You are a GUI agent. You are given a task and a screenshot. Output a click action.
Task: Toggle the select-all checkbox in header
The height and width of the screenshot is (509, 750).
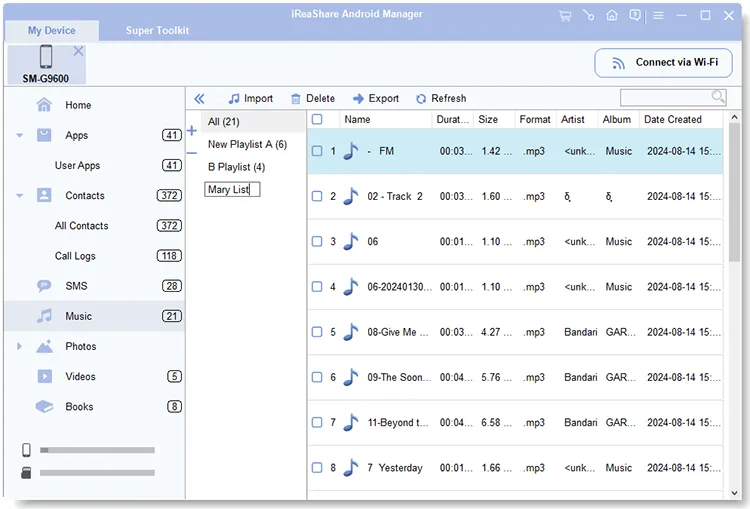click(x=317, y=119)
